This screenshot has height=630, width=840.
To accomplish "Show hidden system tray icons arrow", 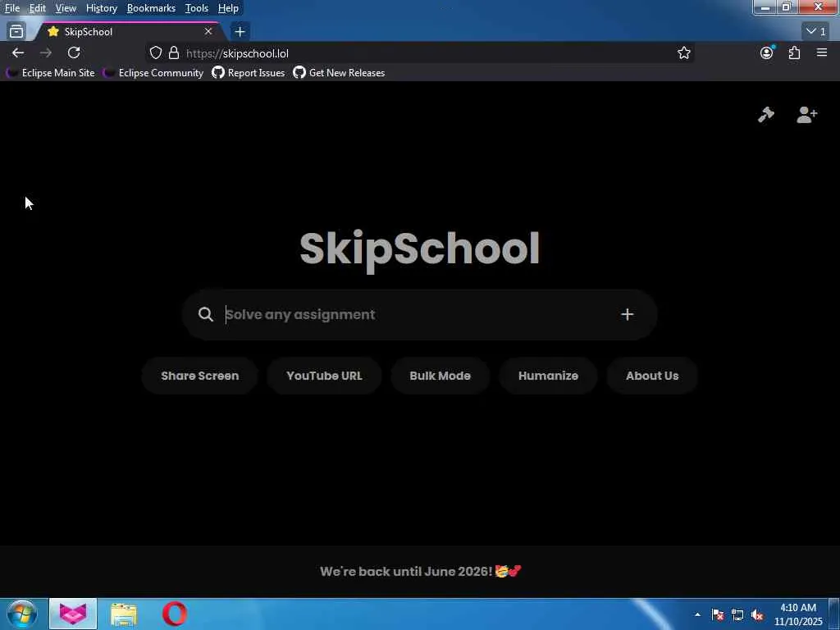I will (x=697, y=614).
